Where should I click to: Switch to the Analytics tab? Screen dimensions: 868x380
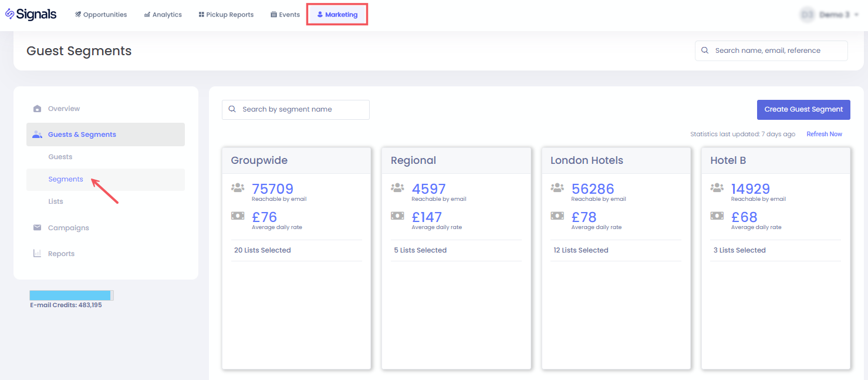click(163, 15)
